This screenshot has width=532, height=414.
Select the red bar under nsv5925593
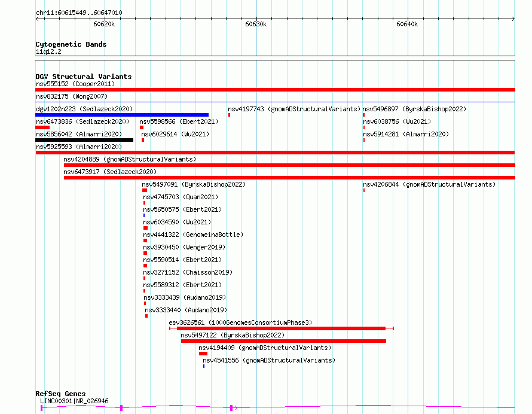pos(275,153)
